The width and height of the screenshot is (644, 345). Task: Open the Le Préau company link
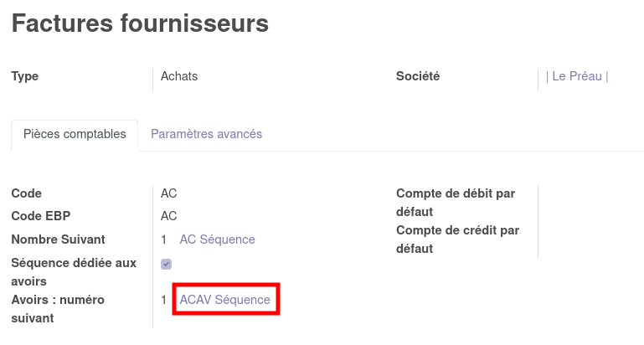(577, 76)
